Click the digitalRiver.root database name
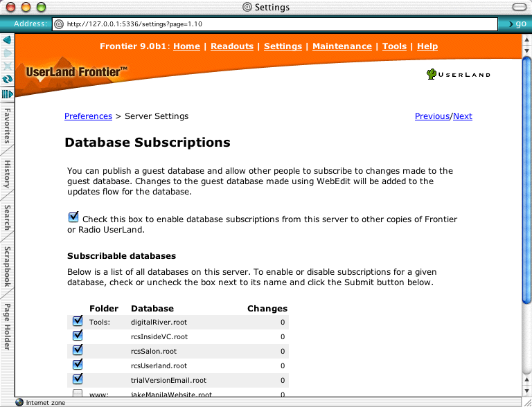This screenshot has width=532, height=407. [x=159, y=323]
